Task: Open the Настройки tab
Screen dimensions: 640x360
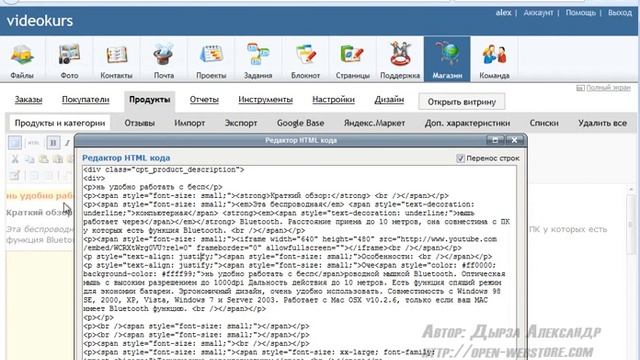Action: coord(333,100)
